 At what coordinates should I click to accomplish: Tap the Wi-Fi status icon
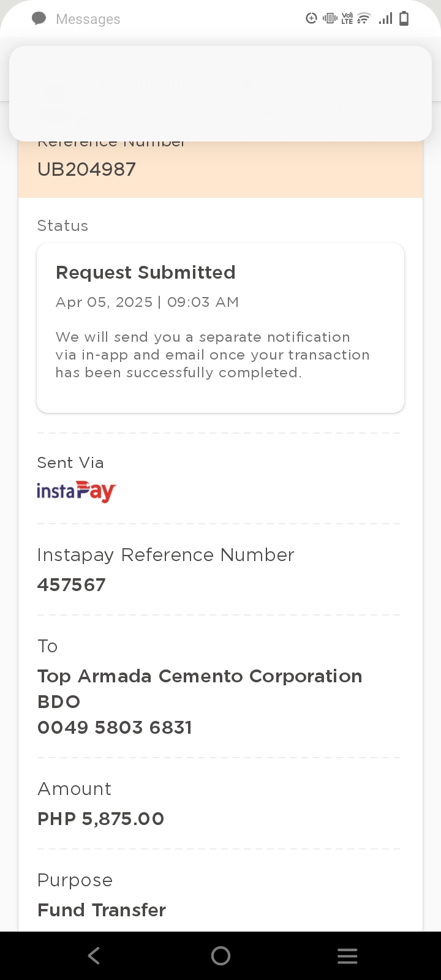pyautogui.click(x=364, y=18)
